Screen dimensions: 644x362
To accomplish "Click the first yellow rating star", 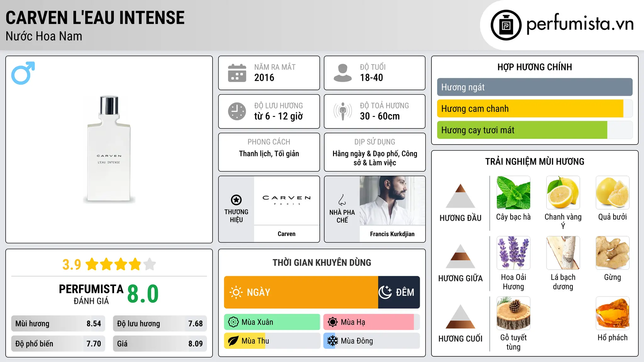I will click(92, 264).
